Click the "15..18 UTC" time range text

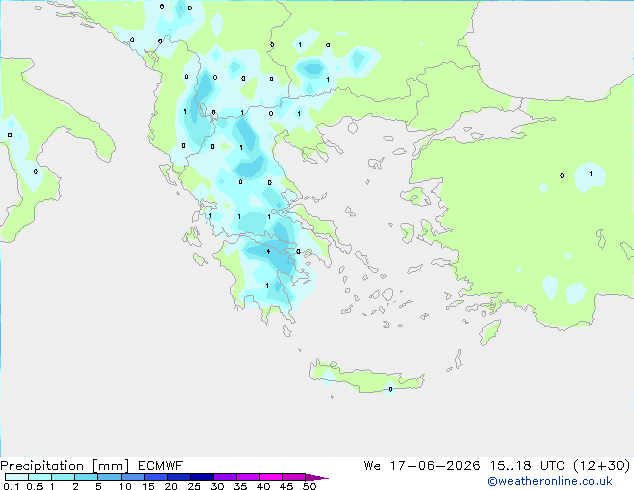click(527, 466)
